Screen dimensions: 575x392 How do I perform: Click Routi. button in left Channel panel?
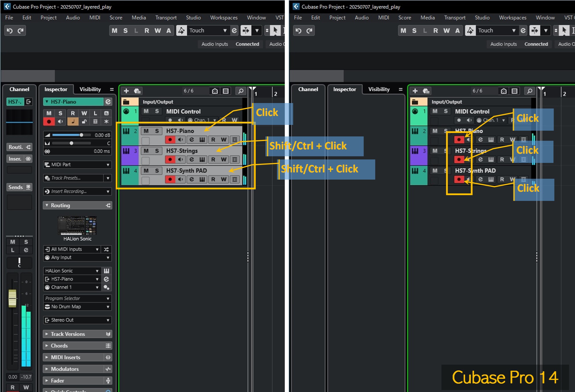(19, 147)
